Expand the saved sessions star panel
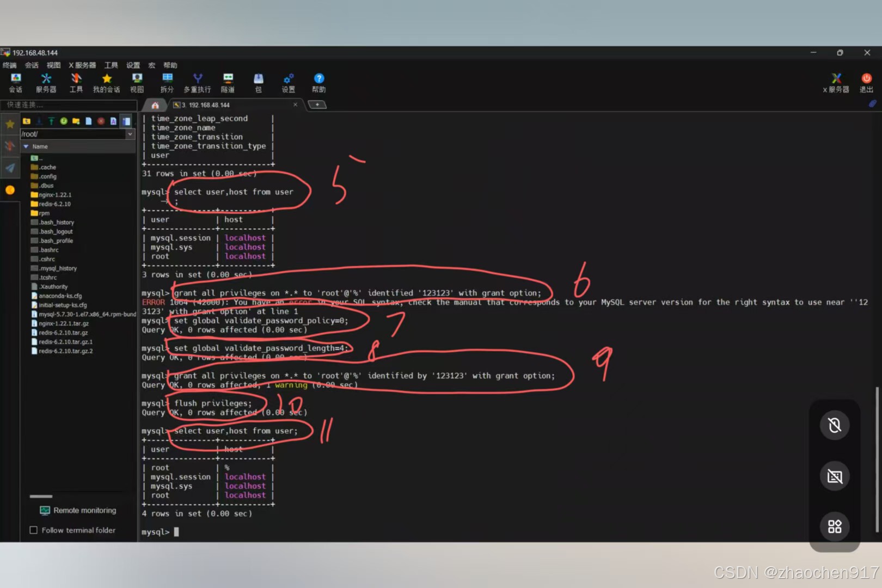This screenshot has width=882, height=588. (x=10, y=124)
